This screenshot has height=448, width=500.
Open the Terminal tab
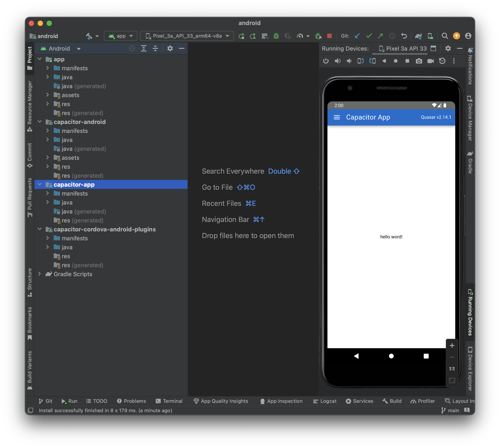pos(169,401)
